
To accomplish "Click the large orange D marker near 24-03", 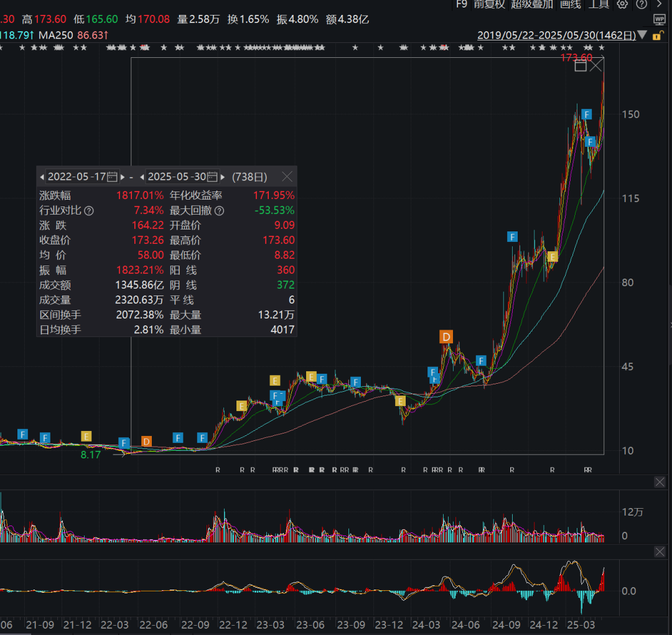I will [x=446, y=337].
